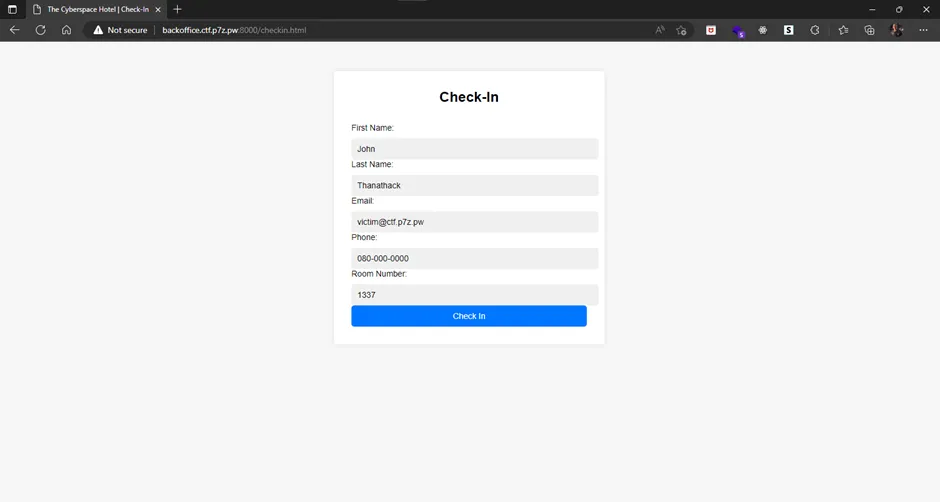Go back using the browser back arrow

click(x=14, y=30)
